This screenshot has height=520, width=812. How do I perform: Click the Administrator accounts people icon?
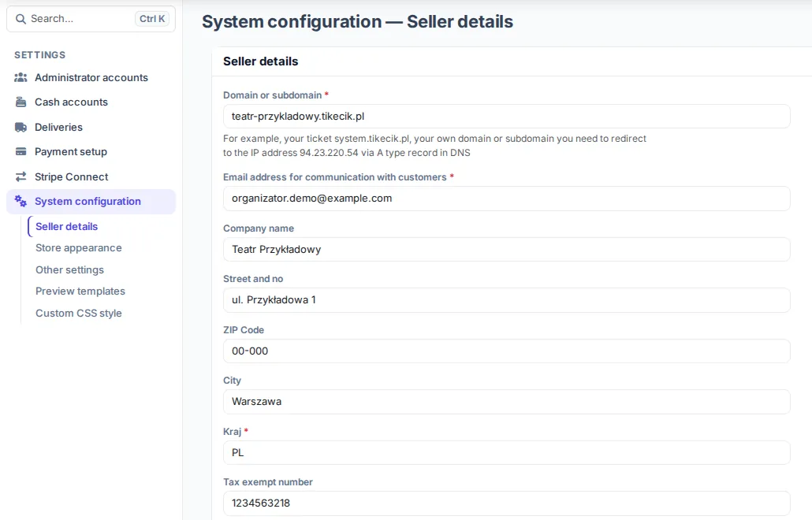(x=20, y=78)
